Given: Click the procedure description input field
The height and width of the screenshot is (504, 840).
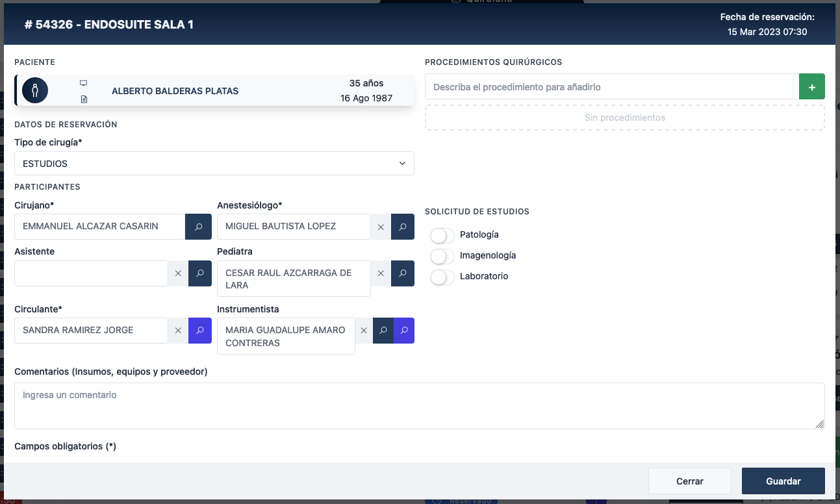Looking at the screenshot, I should [x=611, y=87].
